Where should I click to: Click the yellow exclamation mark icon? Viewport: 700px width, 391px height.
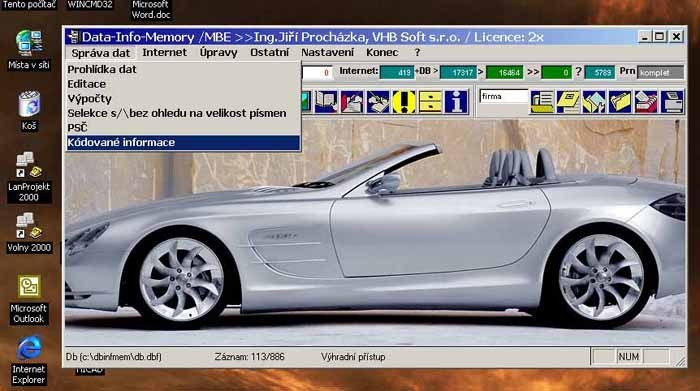pos(404,102)
